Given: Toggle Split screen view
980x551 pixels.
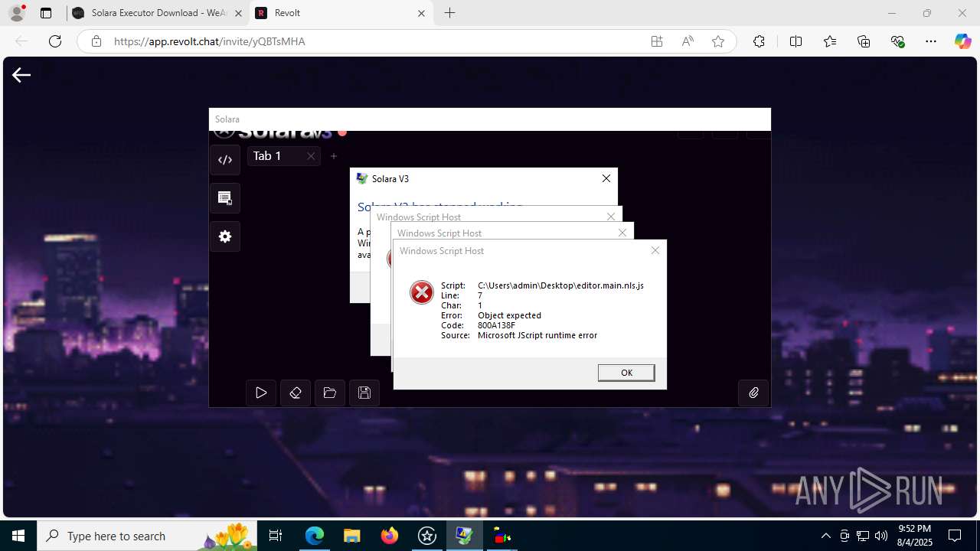Looking at the screenshot, I should click(795, 41).
